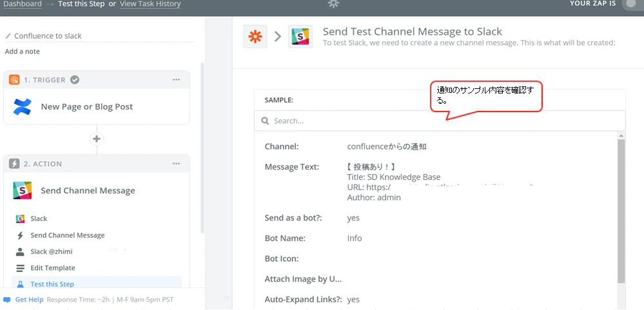Click the Confluence logo icon
This screenshot has height=310, width=644.
(x=22, y=107)
